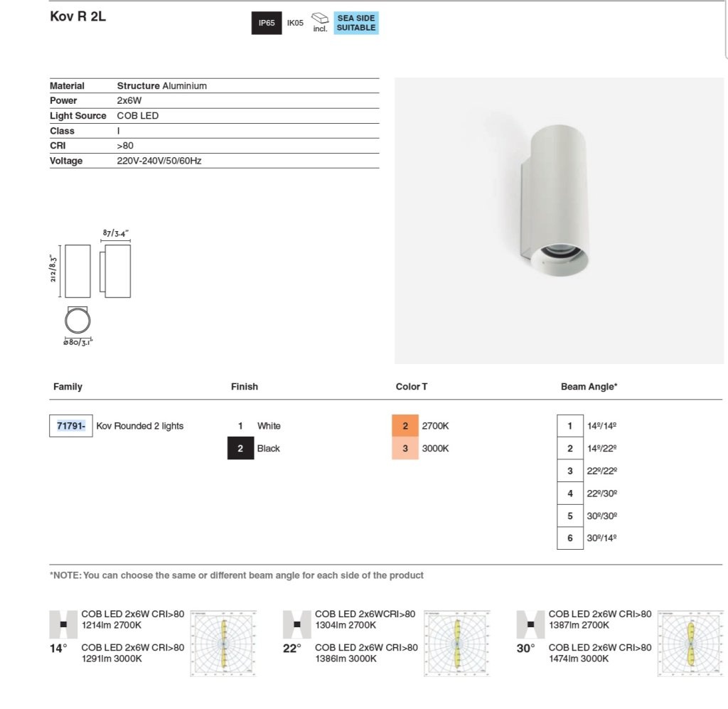Click the 71791- family code field
Screen dimensions: 728x709
71,426
